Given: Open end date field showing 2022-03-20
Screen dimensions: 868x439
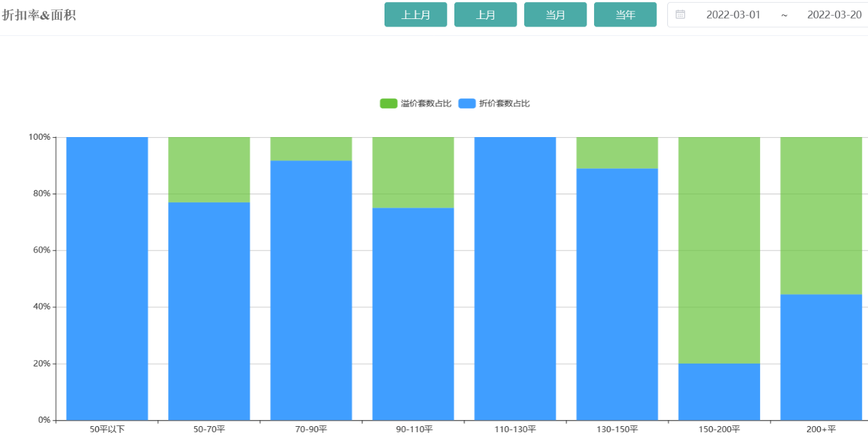Looking at the screenshot, I should 833,14.
